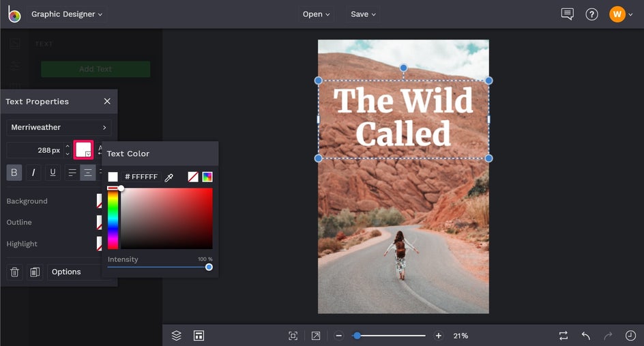This screenshot has width=644, height=346.
Task: Open the Graphic Designer dropdown
Action: click(67, 14)
